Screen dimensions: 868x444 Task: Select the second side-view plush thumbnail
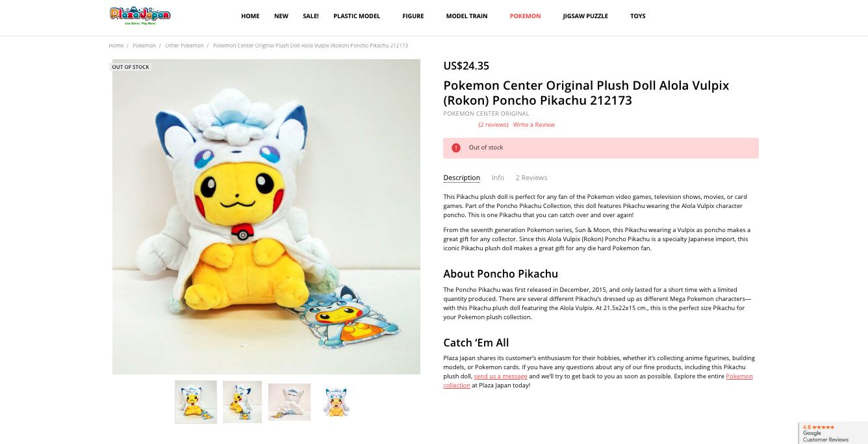pyautogui.click(x=242, y=402)
